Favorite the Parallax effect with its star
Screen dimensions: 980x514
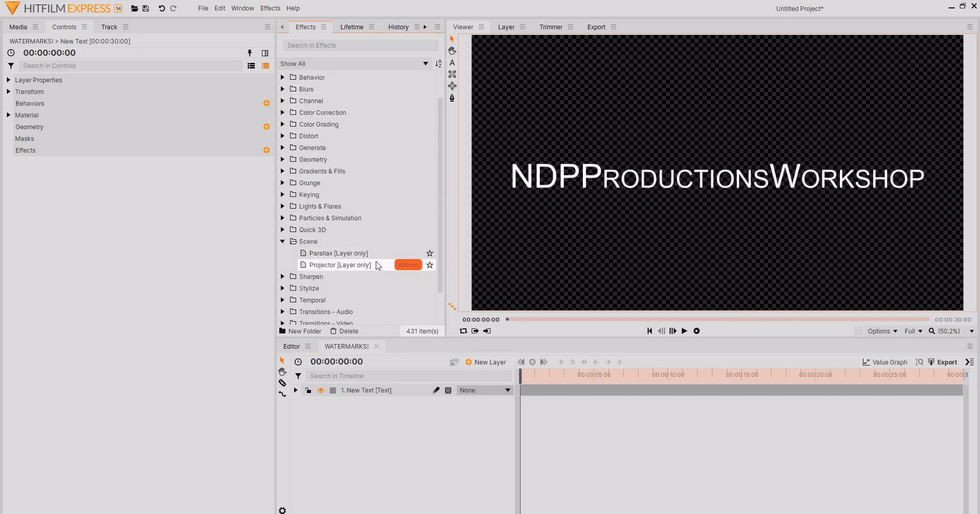click(x=429, y=253)
